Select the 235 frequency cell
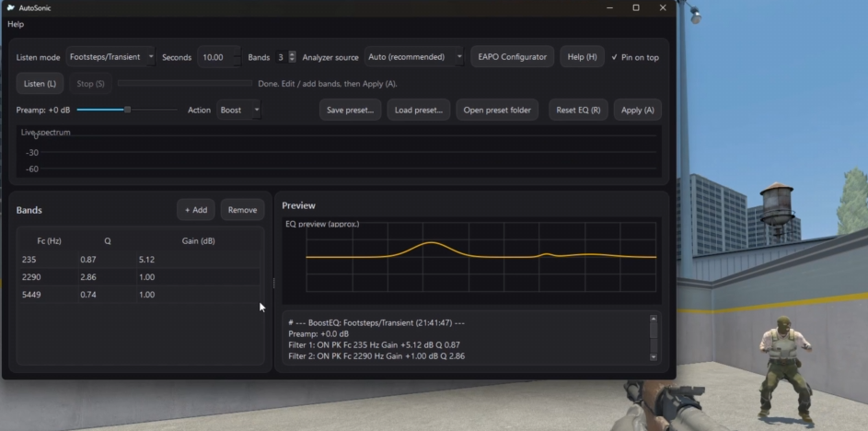 click(49, 260)
